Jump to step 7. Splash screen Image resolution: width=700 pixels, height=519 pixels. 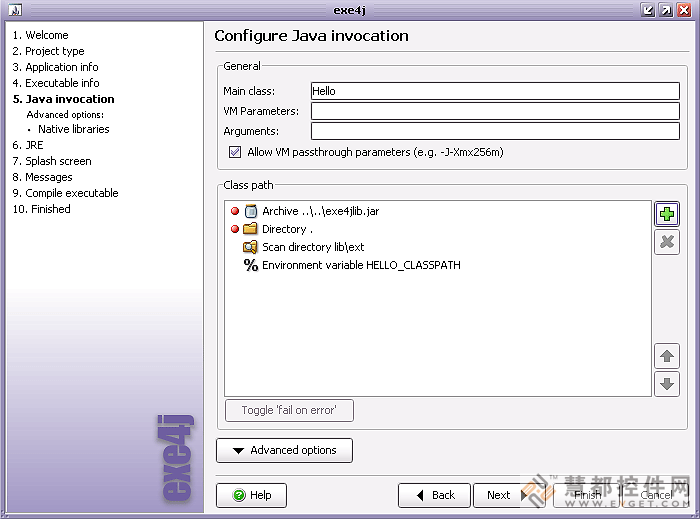coord(52,161)
